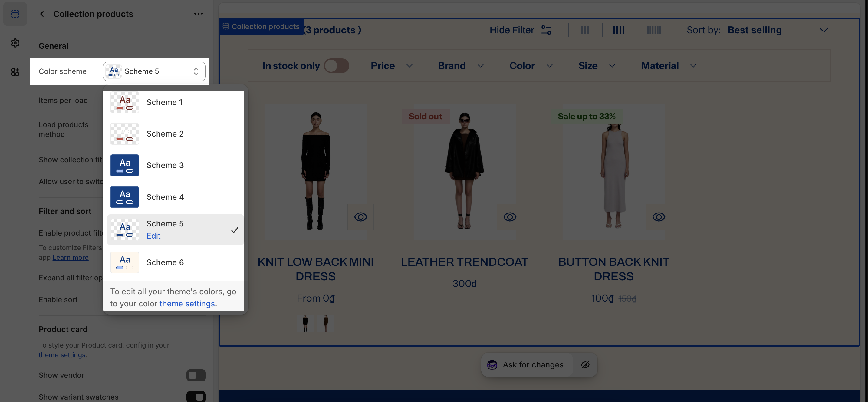Choose Scheme 6 color scheme option
Screen dimensions: 868x402
[165, 262]
